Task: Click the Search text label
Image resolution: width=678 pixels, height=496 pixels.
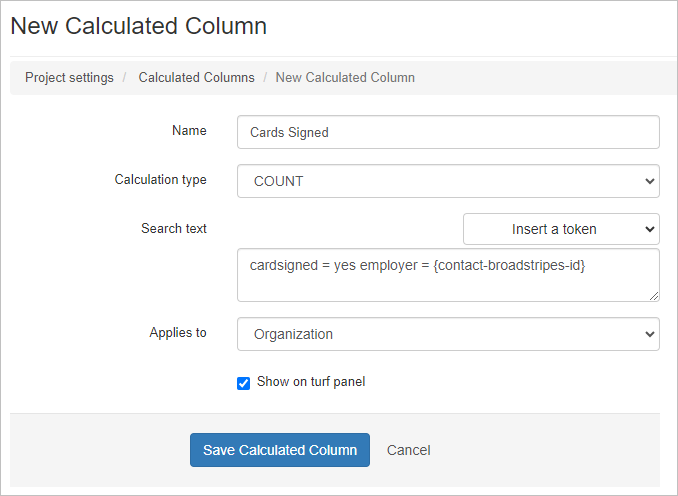Action: pos(174,229)
